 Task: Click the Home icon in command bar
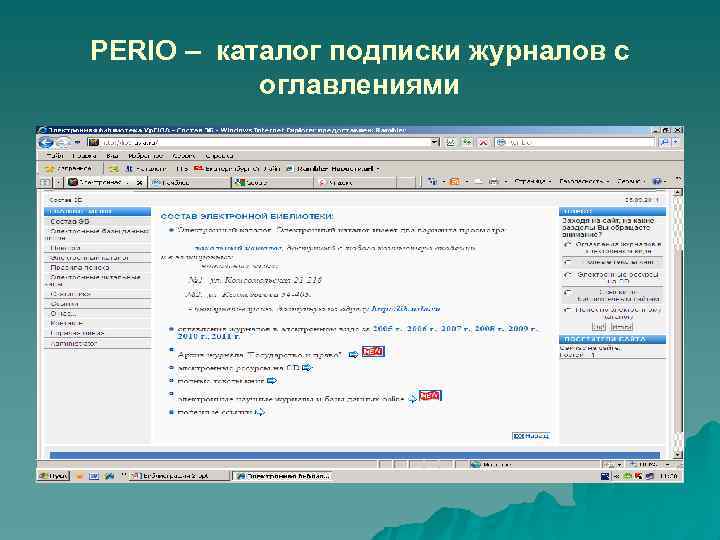[433, 182]
